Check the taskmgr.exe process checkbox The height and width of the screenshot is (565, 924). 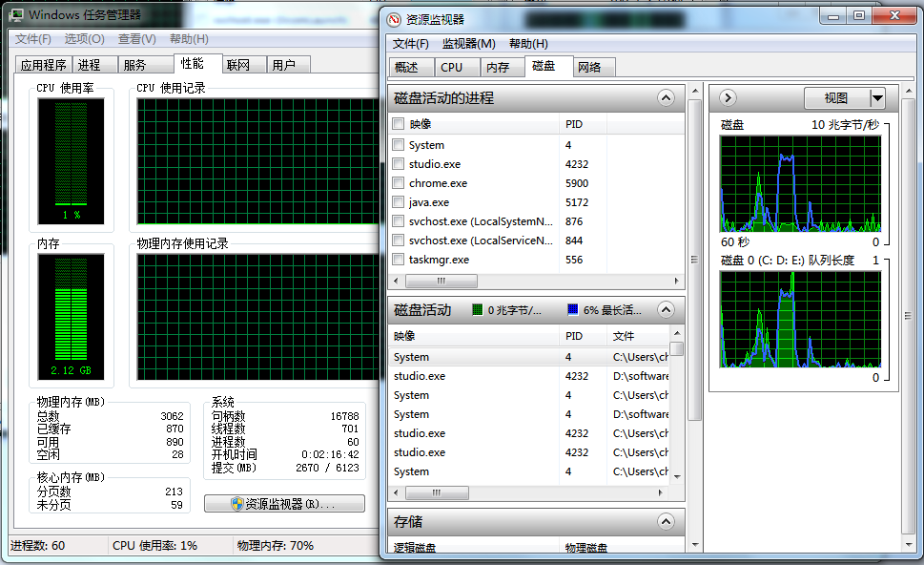[399, 259]
